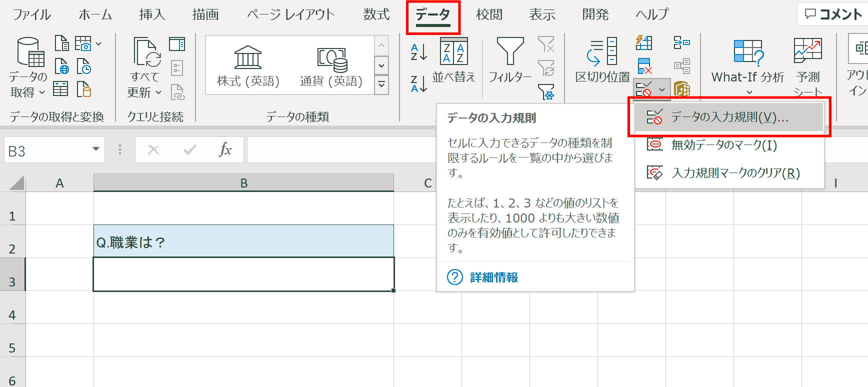Click the data types gallery up arrow
This screenshot has width=868, height=387.
(381, 45)
